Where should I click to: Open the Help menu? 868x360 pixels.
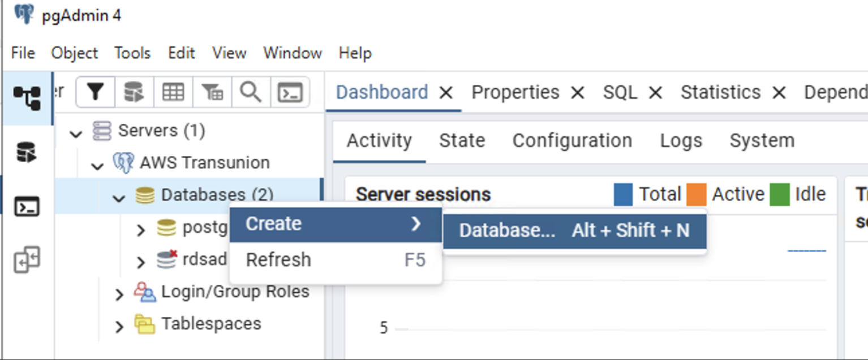(355, 53)
